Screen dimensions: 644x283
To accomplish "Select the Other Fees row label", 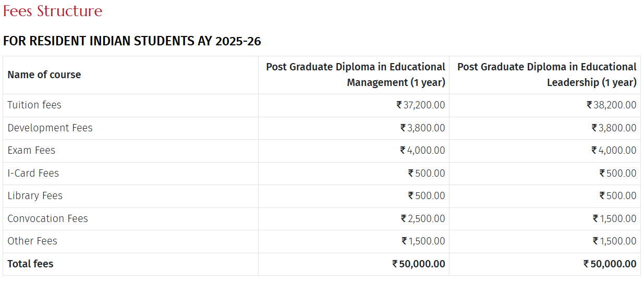I will coord(32,241).
